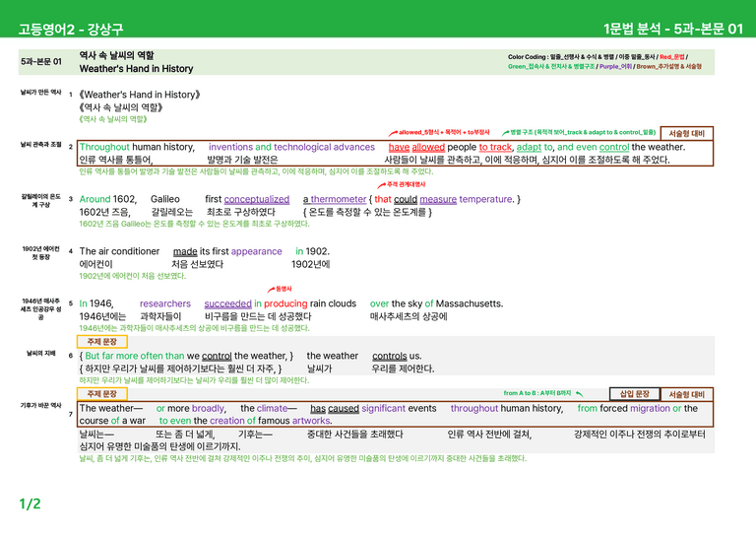Click the 서술형 대비 box above sentence 7

686,394
